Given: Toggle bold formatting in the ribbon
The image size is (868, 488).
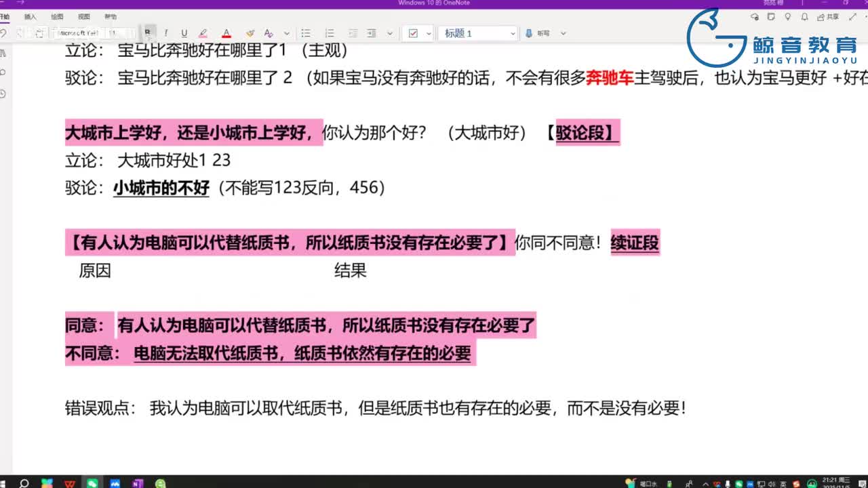Looking at the screenshot, I should [147, 33].
